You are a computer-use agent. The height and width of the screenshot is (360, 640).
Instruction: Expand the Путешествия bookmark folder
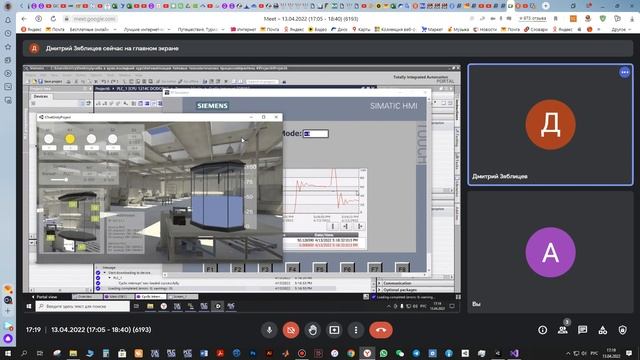point(201,29)
